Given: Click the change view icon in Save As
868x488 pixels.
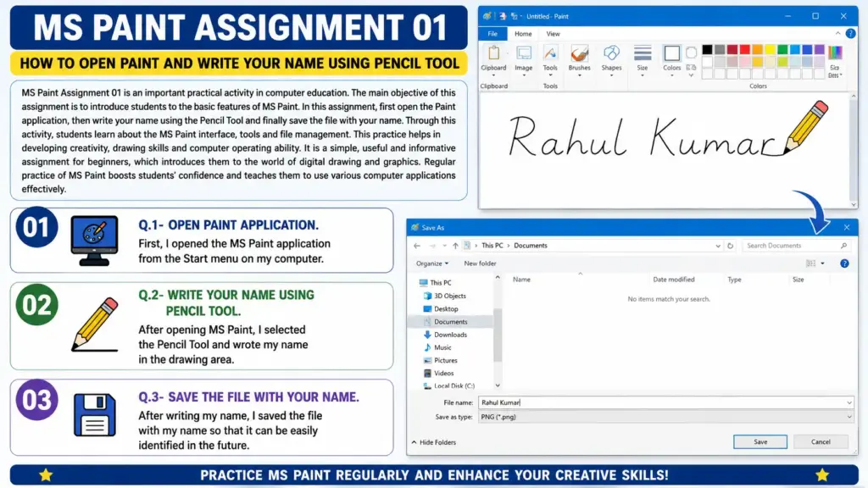Looking at the screenshot, I should tap(811, 263).
